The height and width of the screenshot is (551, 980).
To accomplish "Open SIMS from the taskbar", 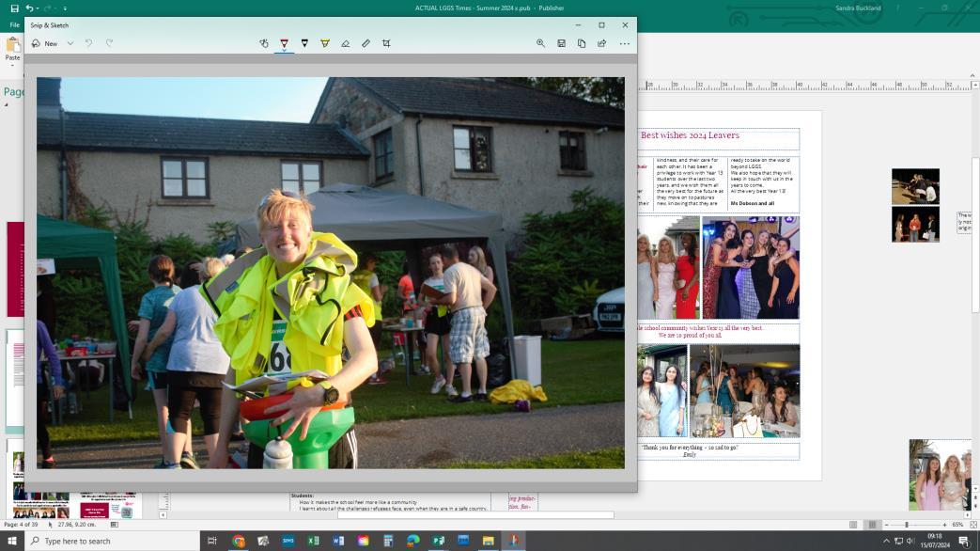I will click(x=288, y=541).
